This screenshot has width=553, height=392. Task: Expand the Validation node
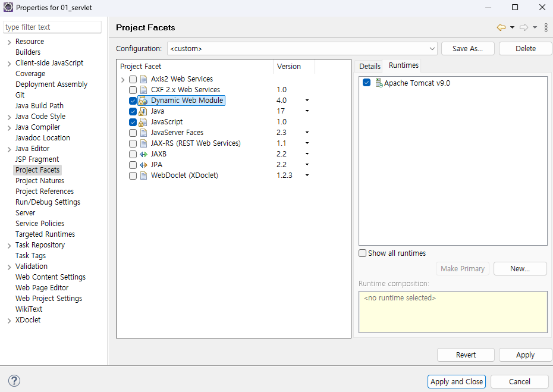click(x=9, y=268)
